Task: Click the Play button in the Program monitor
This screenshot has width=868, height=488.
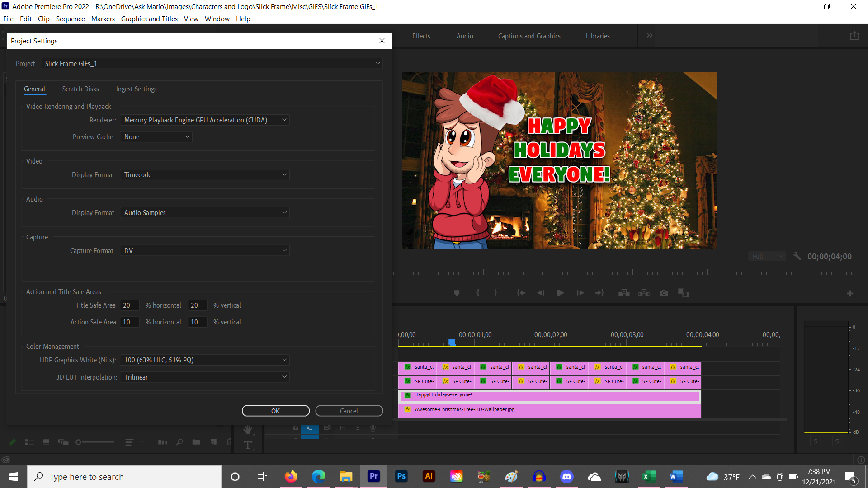Action: 560,292
